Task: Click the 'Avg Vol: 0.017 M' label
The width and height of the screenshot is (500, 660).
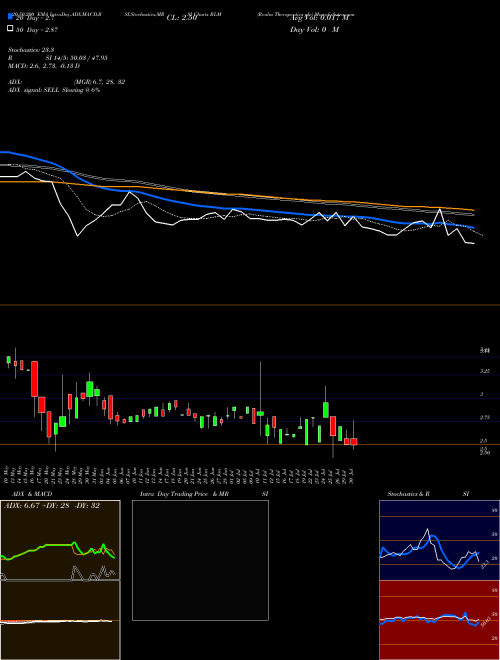Action: [319, 18]
